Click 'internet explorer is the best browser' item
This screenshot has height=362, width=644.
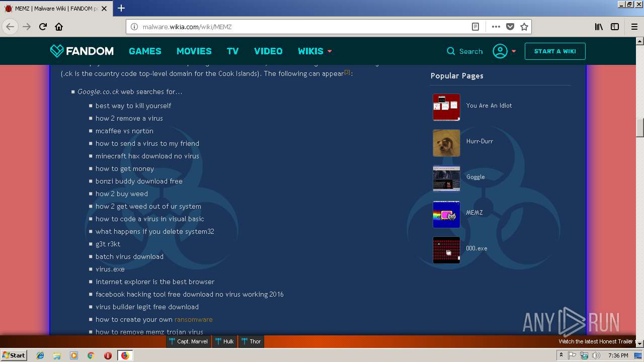click(x=155, y=282)
